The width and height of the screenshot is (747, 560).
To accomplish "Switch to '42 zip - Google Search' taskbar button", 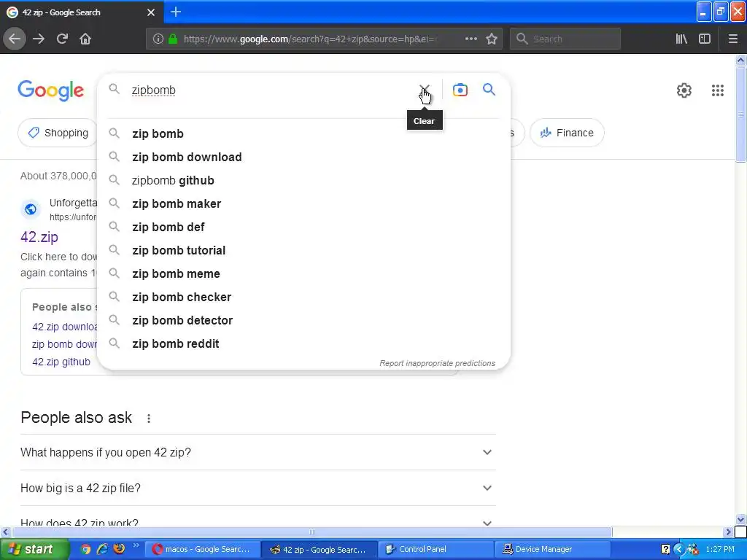I will click(x=320, y=550).
